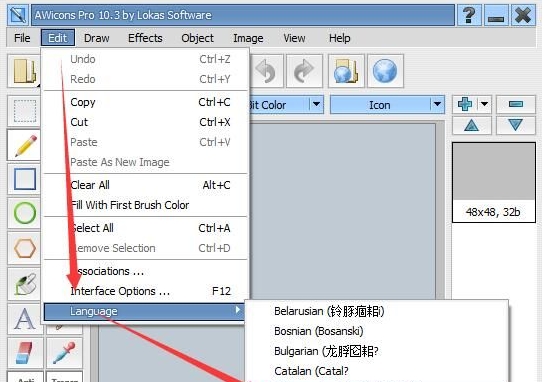Select the Text tool
Screen dimensions: 544x382
tap(24, 319)
